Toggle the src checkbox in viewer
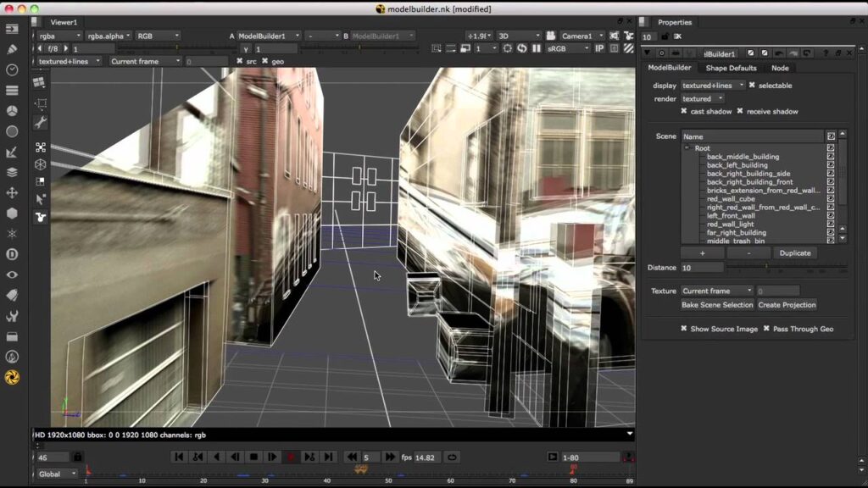The image size is (868, 488). click(x=240, y=61)
